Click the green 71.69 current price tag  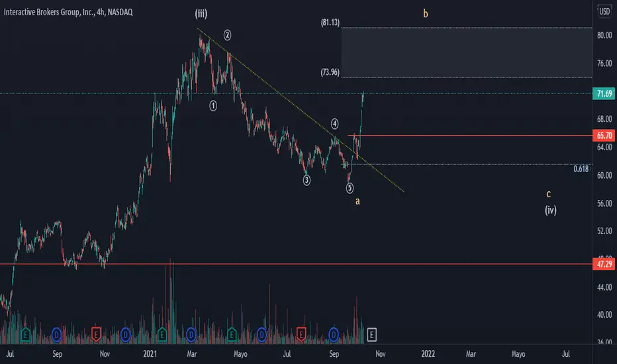point(604,94)
